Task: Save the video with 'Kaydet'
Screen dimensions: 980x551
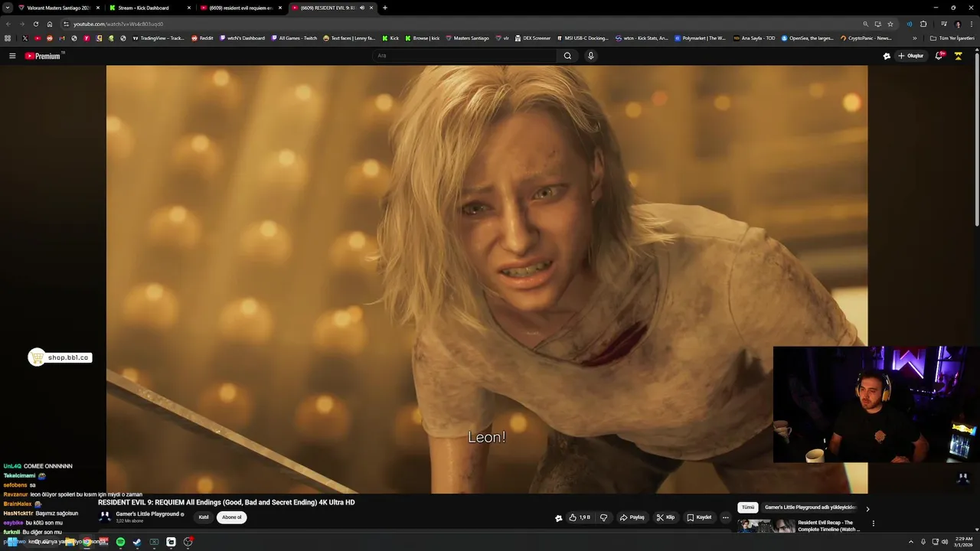Action: pyautogui.click(x=699, y=517)
